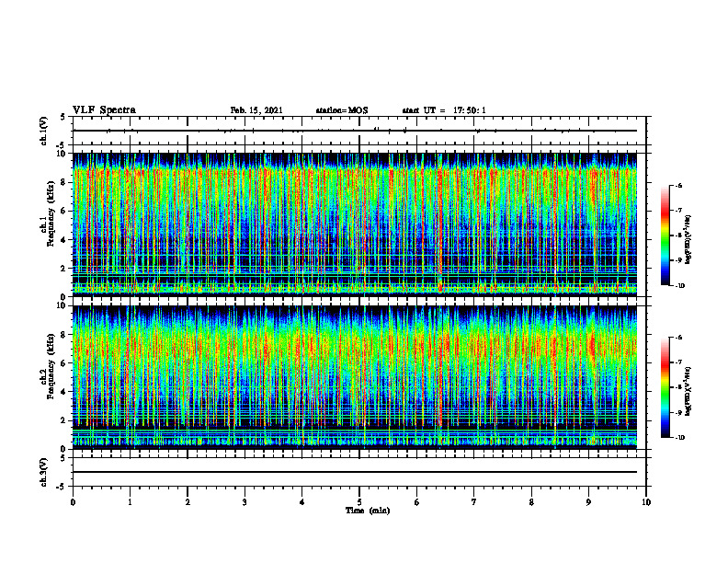
Task: Click the time axis tick label "10"
Action: [646, 502]
